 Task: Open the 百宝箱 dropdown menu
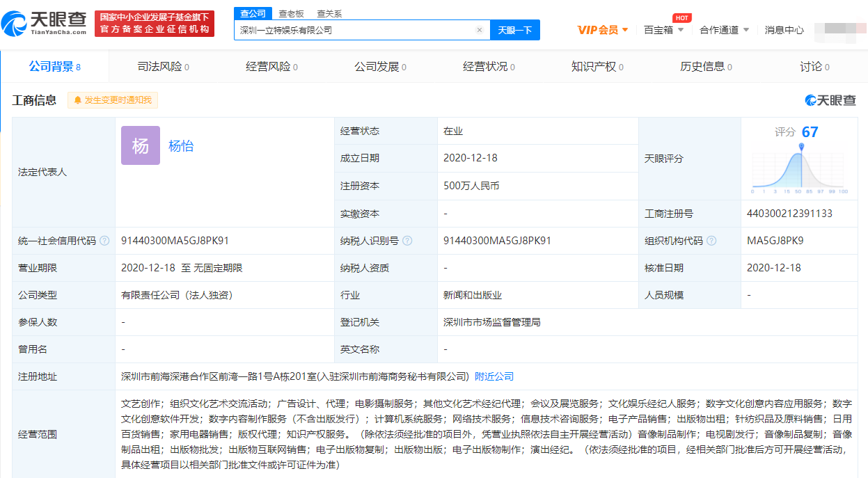pos(663,30)
